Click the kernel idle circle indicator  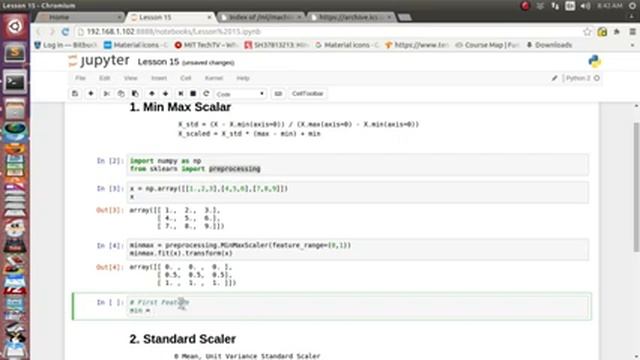(597, 78)
